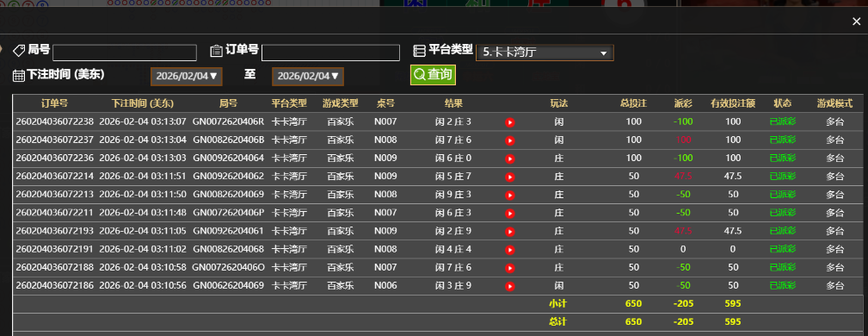Click round number GN0072620406O
The height and width of the screenshot is (336, 868).
coord(228,268)
